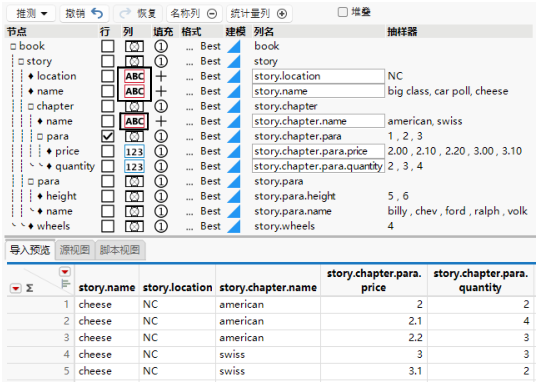Check the row box for quantity
The height and width of the screenshot is (384, 538).
pyautogui.click(x=108, y=166)
